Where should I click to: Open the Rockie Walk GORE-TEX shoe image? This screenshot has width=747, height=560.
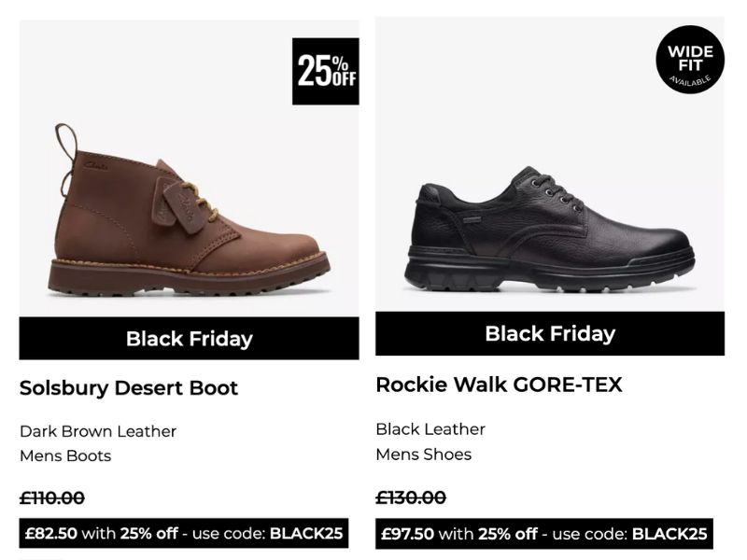[x=549, y=229]
